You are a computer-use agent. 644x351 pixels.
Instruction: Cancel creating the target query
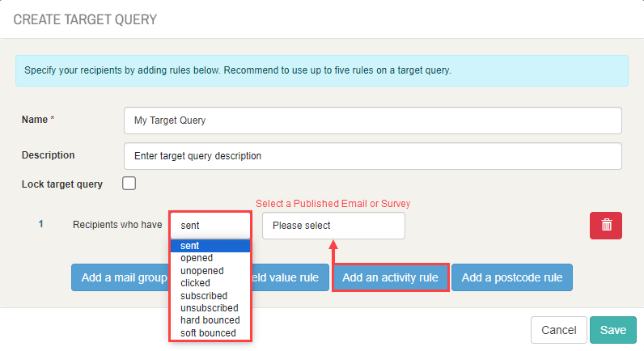point(558,330)
